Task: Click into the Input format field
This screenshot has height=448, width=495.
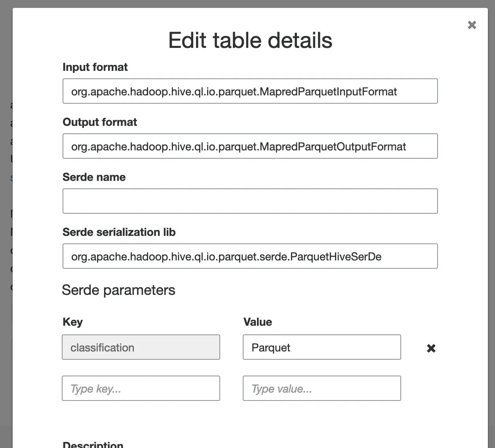Action: [x=250, y=91]
